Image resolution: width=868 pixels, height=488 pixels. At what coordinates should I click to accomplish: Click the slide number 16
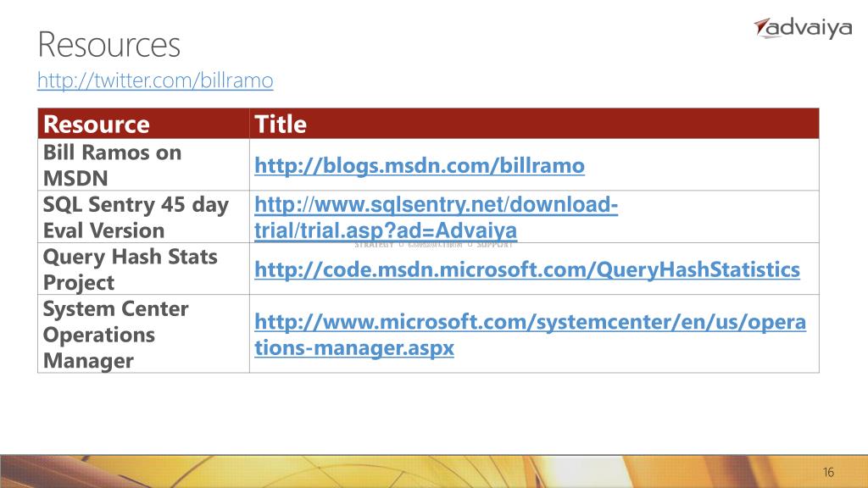828,472
